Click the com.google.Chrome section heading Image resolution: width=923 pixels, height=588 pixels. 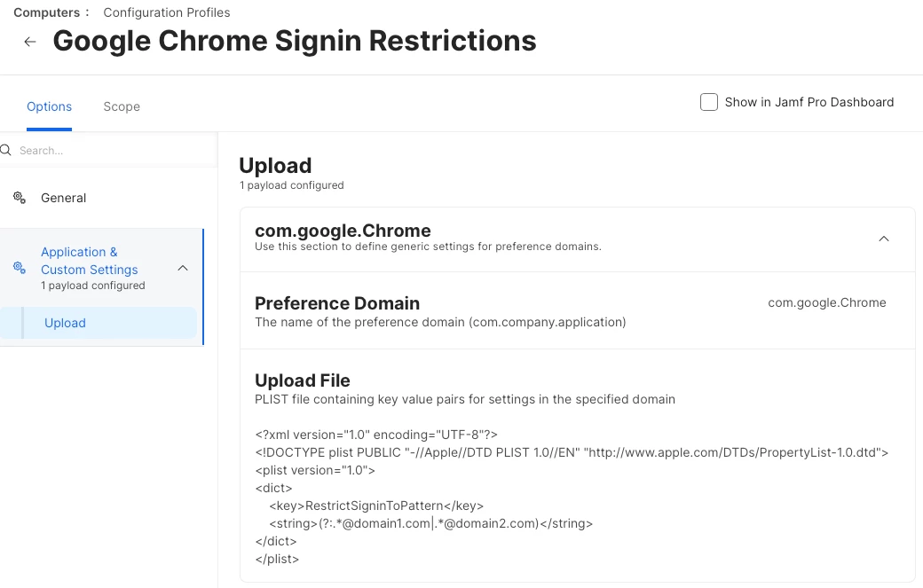click(x=343, y=231)
